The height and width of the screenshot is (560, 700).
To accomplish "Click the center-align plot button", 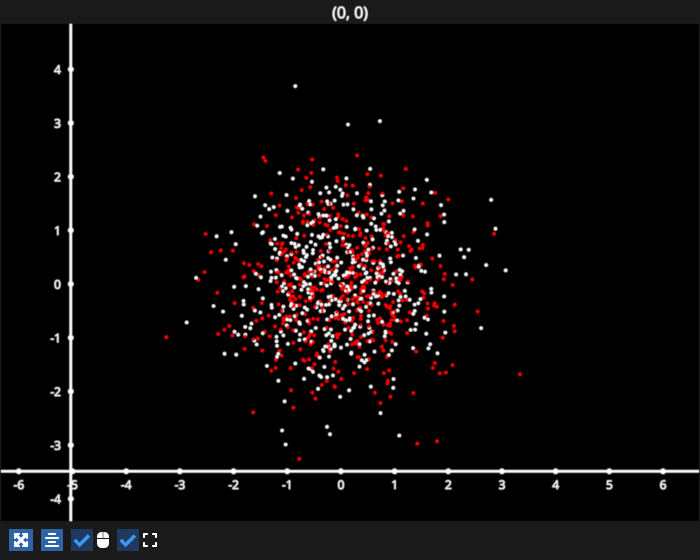I will (52, 540).
